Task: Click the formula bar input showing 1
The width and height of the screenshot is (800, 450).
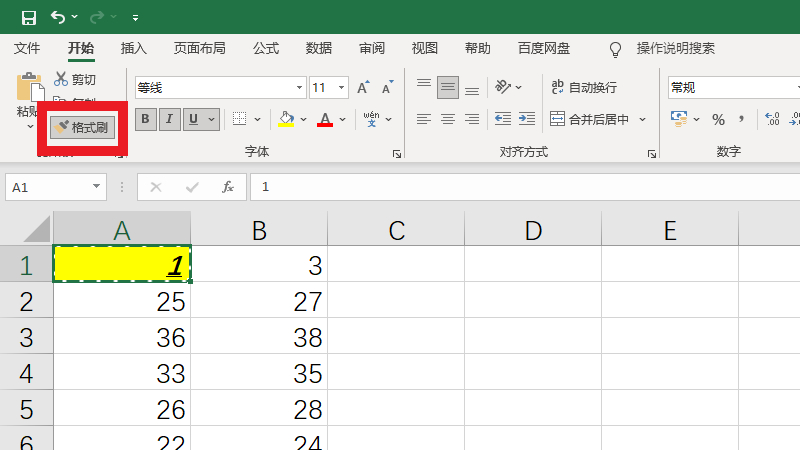Action: coord(525,187)
